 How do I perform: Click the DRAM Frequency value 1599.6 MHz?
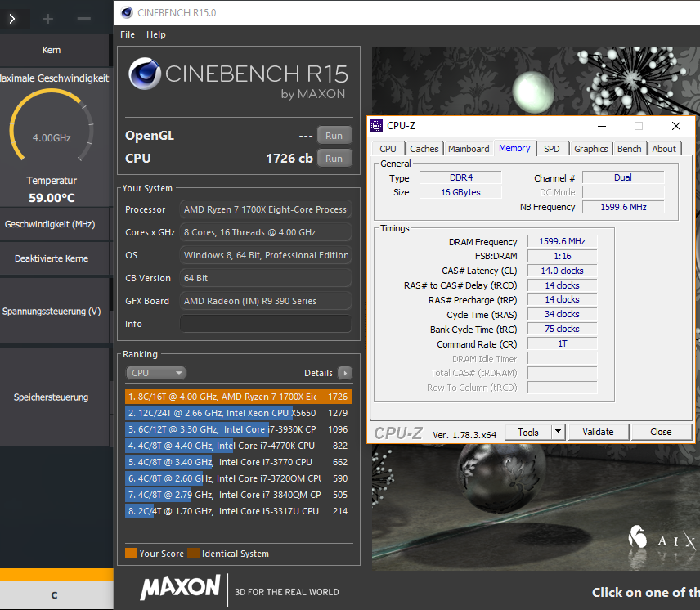[562, 241]
